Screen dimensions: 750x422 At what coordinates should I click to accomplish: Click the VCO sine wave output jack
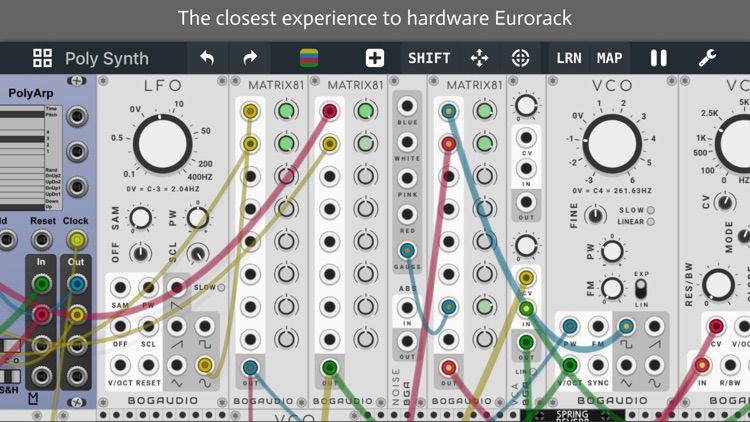[x=654, y=365]
